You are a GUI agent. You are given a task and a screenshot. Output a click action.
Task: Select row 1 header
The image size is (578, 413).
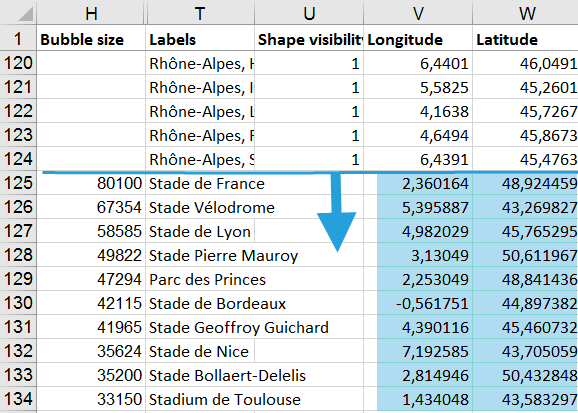[18, 39]
